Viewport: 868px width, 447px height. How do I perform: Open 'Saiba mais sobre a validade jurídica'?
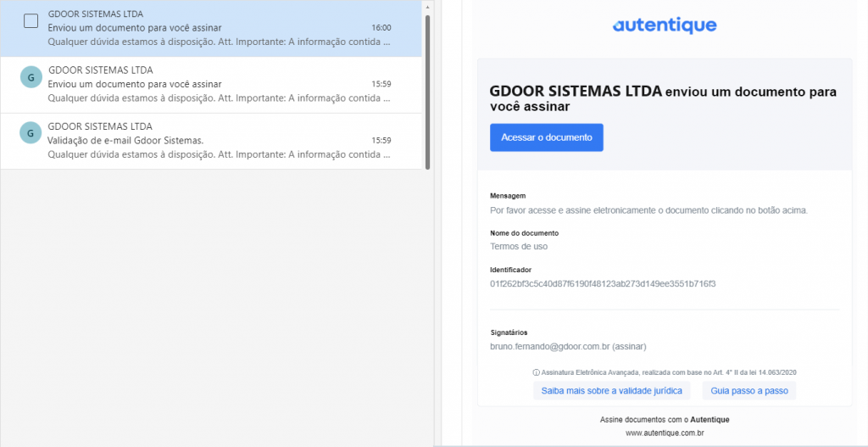click(612, 390)
